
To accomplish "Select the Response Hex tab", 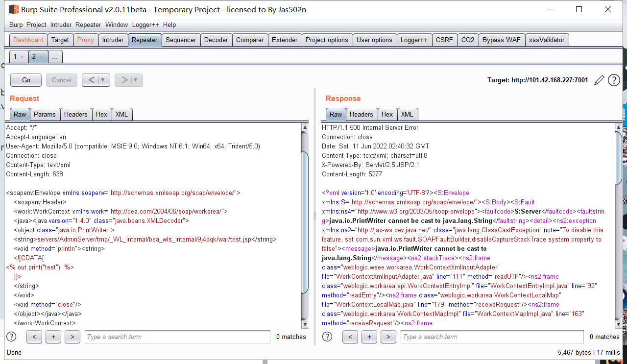I will click(387, 114).
